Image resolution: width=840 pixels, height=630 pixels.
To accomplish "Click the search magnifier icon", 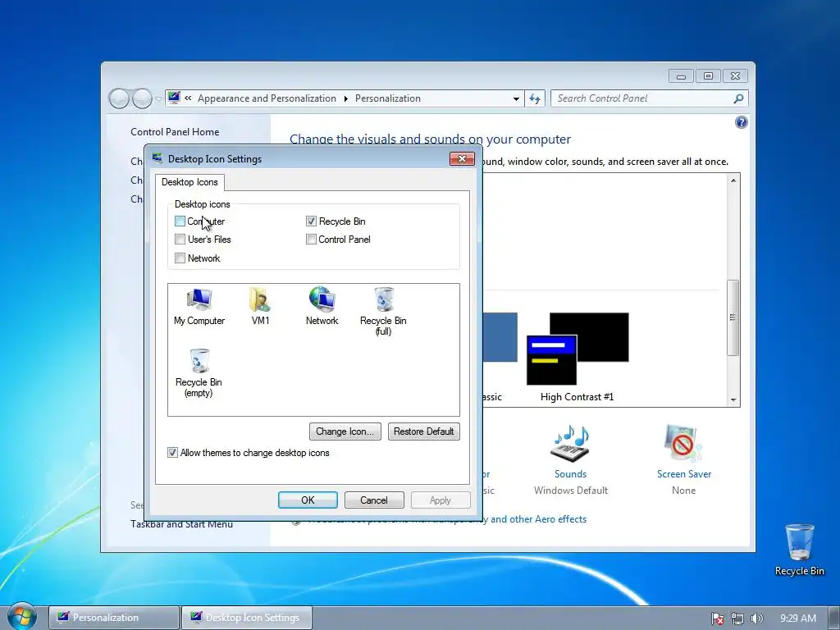I will pyautogui.click(x=738, y=98).
